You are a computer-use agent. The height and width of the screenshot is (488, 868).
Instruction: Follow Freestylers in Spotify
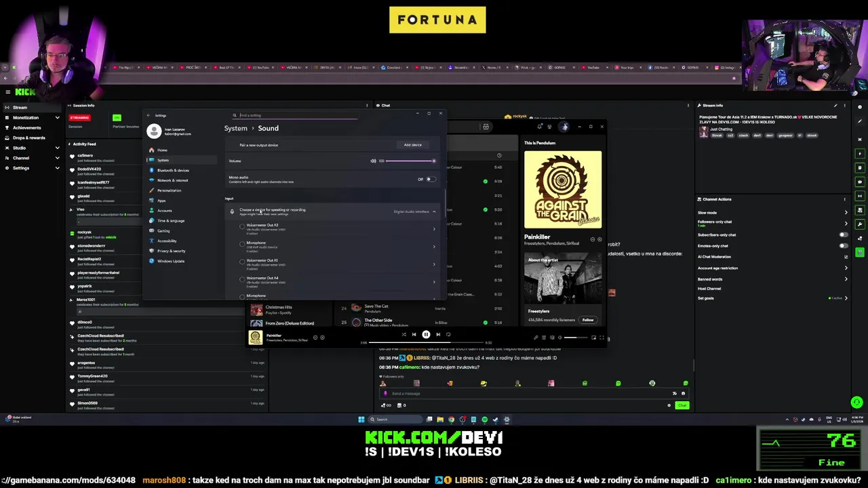coord(588,320)
